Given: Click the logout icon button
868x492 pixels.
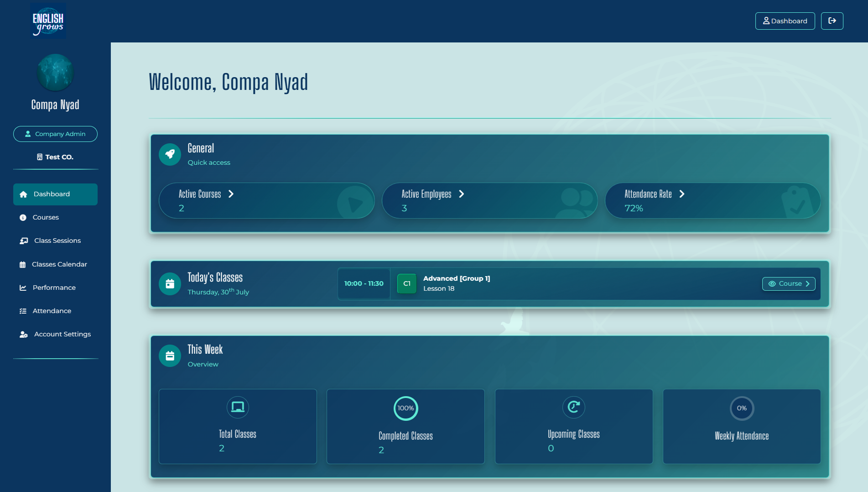Looking at the screenshot, I should tap(832, 21).
